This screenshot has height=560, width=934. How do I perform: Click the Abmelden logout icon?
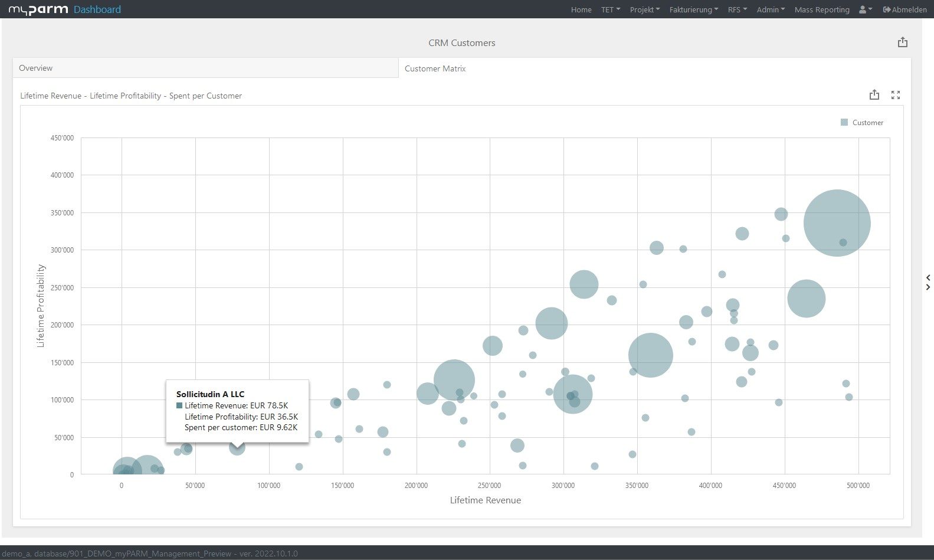point(887,9)
